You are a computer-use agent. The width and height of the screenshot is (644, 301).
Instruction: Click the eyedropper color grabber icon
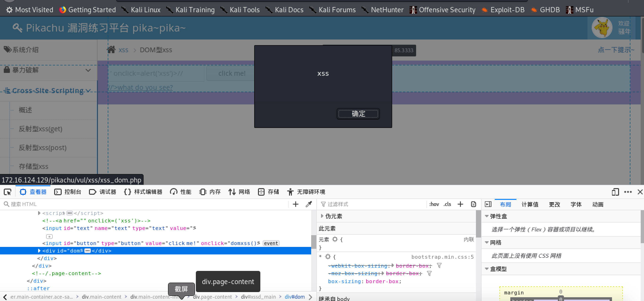pos(309,204)
